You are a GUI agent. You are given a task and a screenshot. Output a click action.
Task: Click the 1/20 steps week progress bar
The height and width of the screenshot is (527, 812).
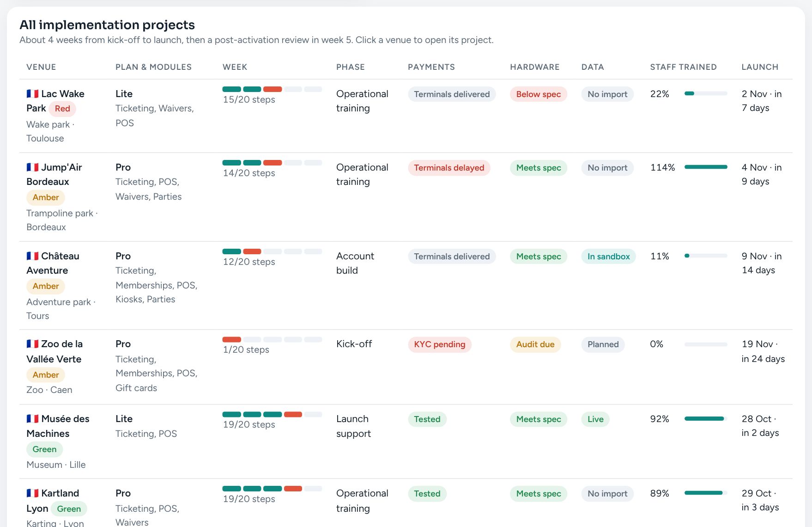coord(272,339)
